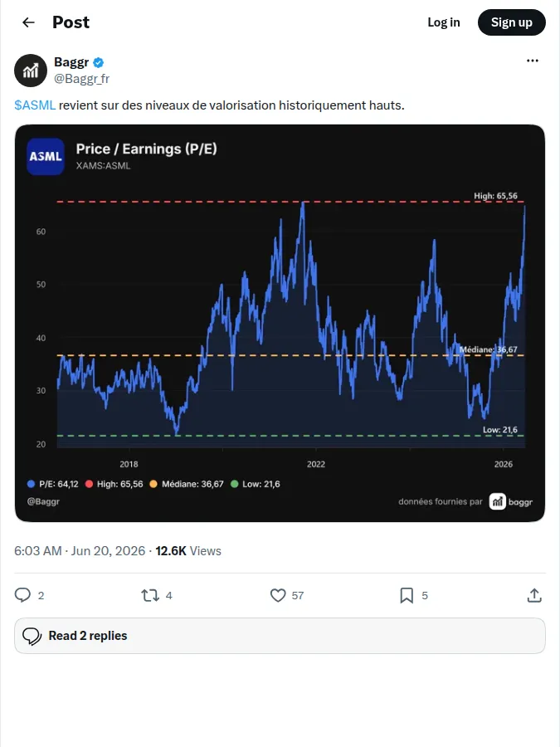Click the share upload icon
Viewport: 560px width, 747px height.
click(534, 595)
